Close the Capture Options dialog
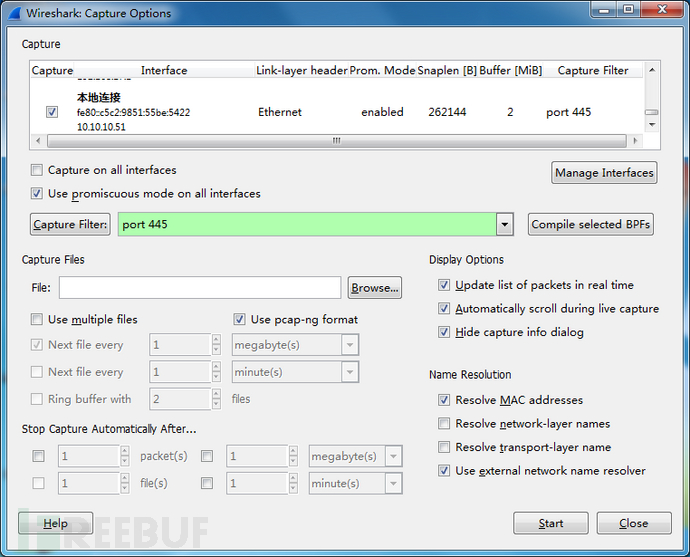The height and width of the screenshot is (557, 690). 634,523
